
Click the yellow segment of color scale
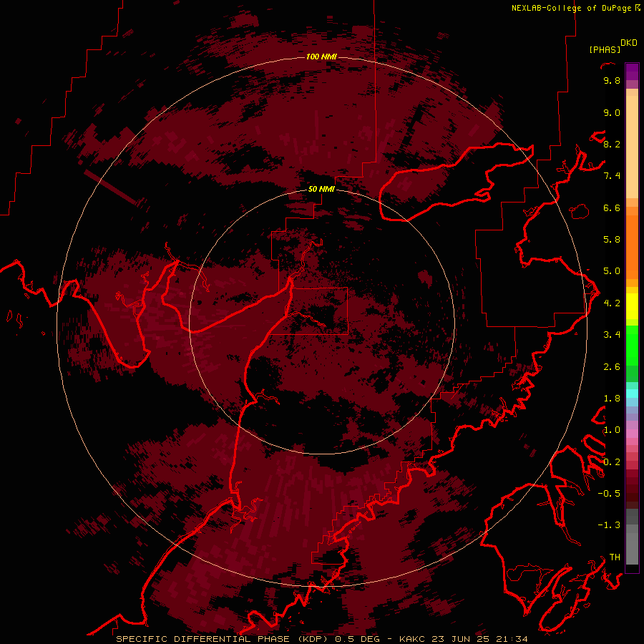[632, 306]
